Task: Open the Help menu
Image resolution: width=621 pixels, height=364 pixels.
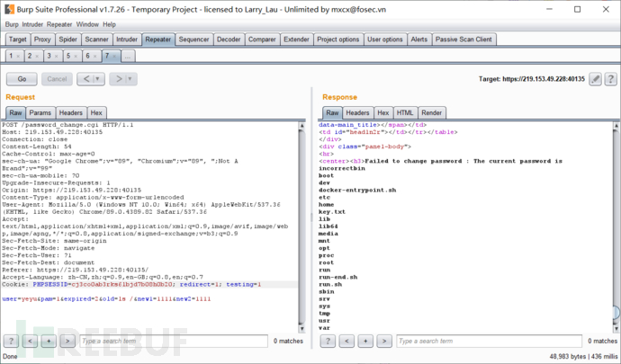Action: pyautogui.click(x=109, y=24)
